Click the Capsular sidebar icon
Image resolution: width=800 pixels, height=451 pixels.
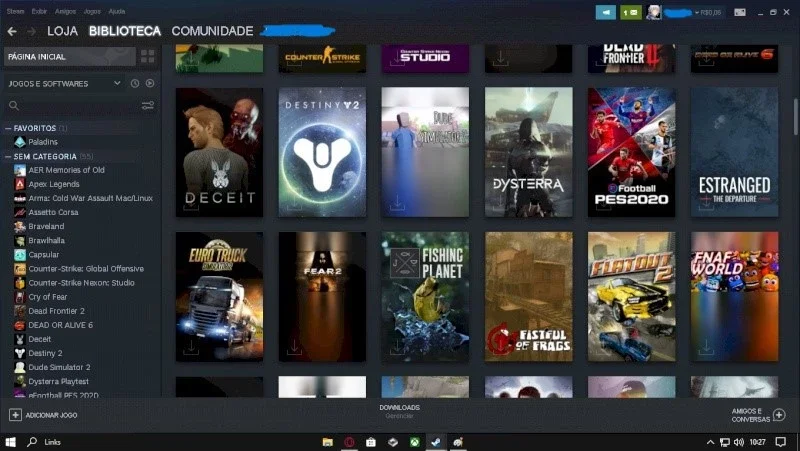coord(20,255)
